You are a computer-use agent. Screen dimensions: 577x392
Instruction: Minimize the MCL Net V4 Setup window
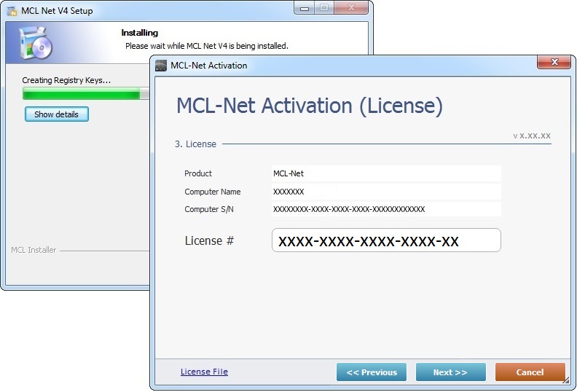tap(305, 8)
